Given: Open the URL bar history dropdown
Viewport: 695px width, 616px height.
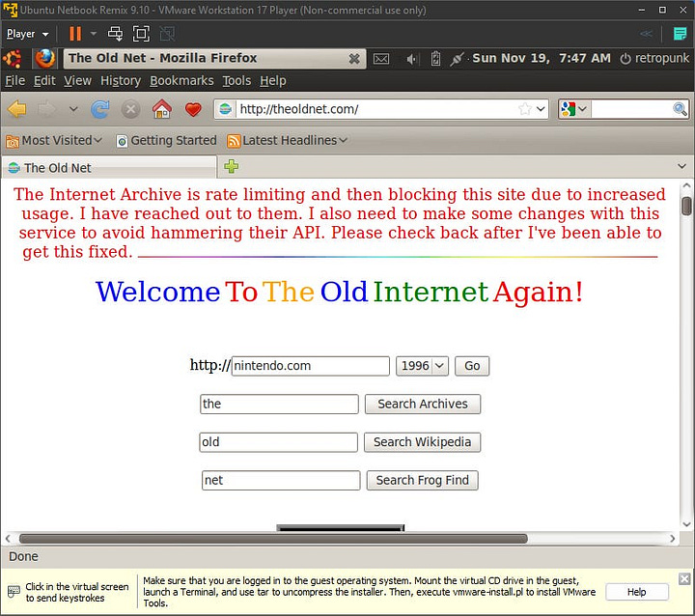Looking at the screenshot, I should 541,109.
